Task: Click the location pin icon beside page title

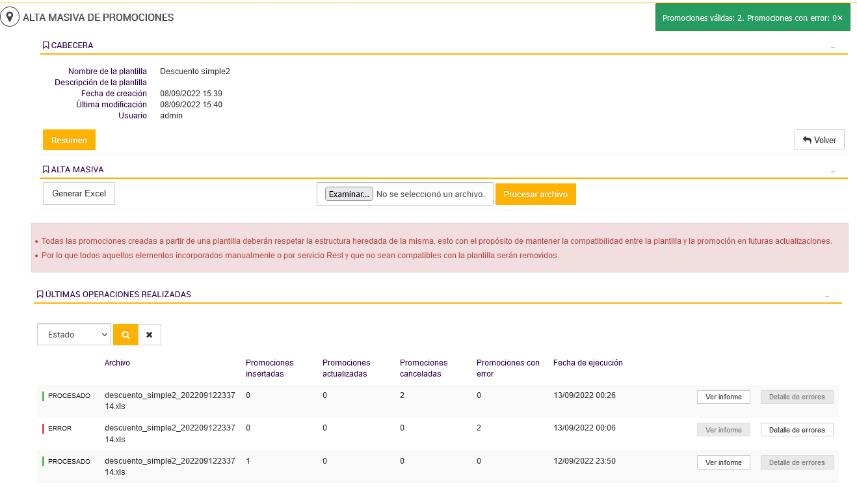Action: (10, 18)
